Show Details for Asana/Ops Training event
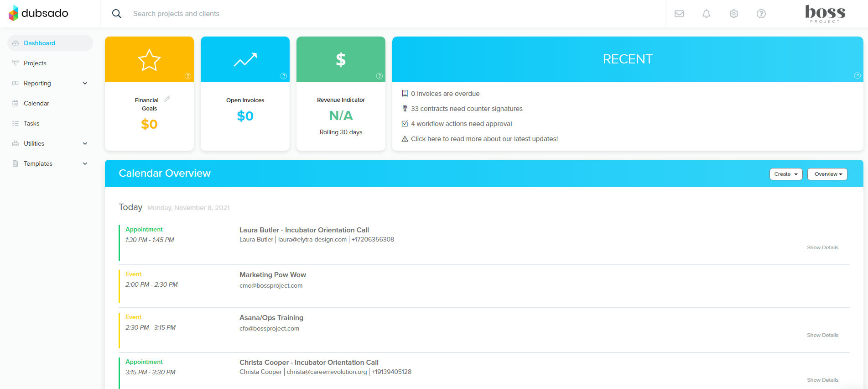868x389 pixels. (x=822, y=335)
